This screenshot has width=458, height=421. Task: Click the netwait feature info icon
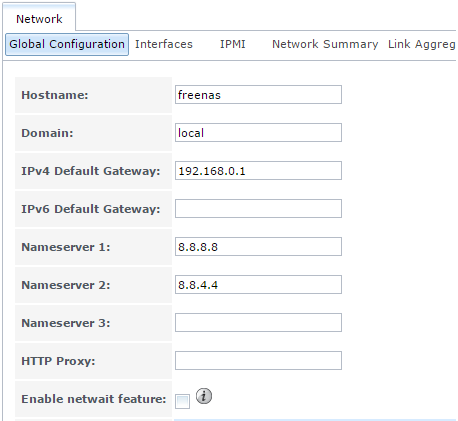(204, 396)
